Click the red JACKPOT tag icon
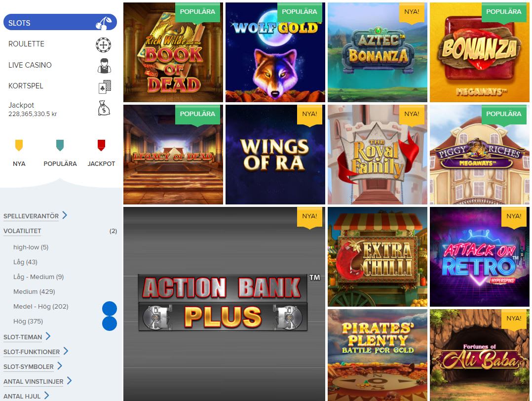The height and width of the screenshot is (401, 532). coord(101,145)
